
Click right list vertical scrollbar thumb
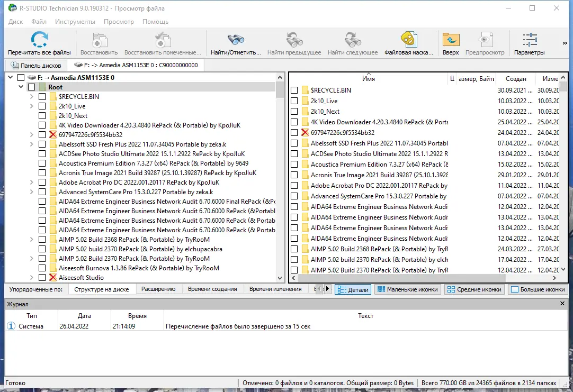point(563,87)
